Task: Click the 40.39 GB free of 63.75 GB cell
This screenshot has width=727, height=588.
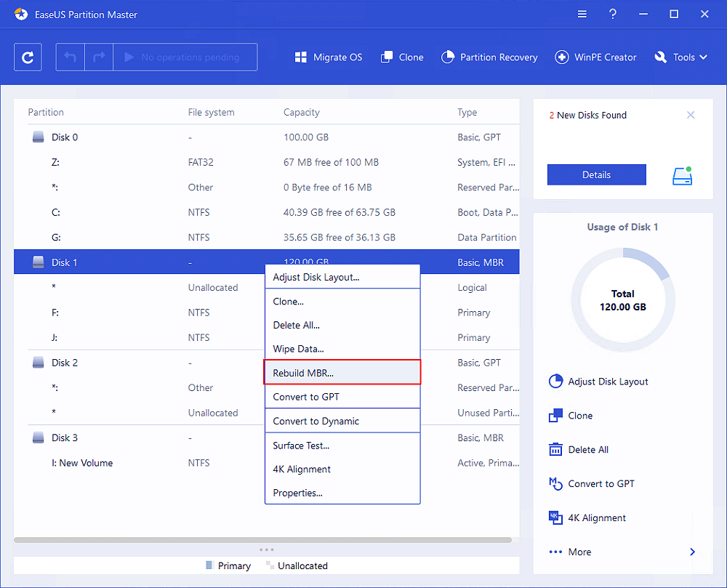Action: point(340,212)
